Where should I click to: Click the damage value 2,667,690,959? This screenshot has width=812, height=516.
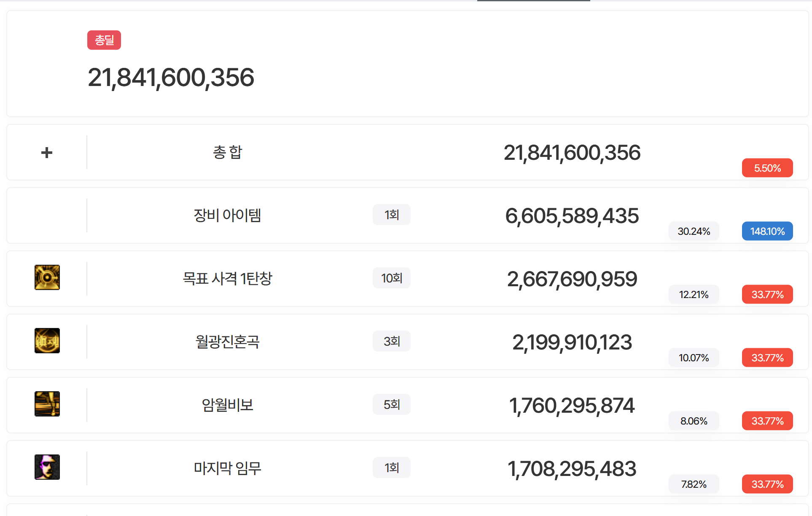(x=572, y=279)
